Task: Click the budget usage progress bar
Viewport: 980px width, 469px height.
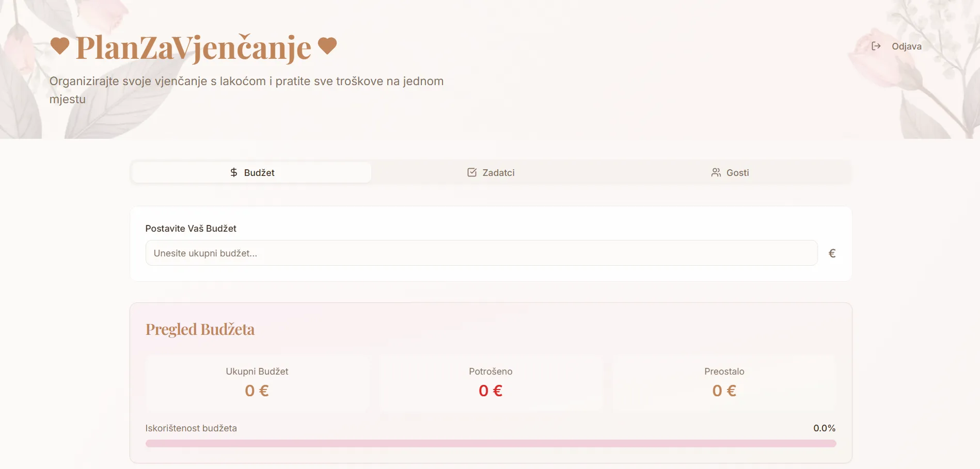Action: [491, 443]
